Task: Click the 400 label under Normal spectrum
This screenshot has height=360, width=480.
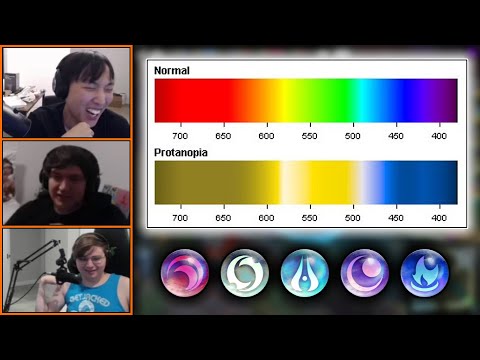Action: (439, 136)
